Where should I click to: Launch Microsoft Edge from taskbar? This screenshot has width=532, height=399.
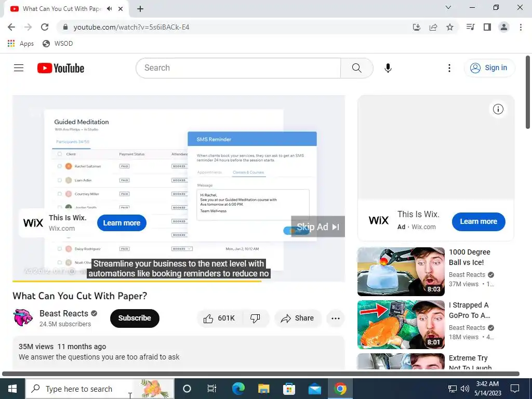click(x=238, y=389)
